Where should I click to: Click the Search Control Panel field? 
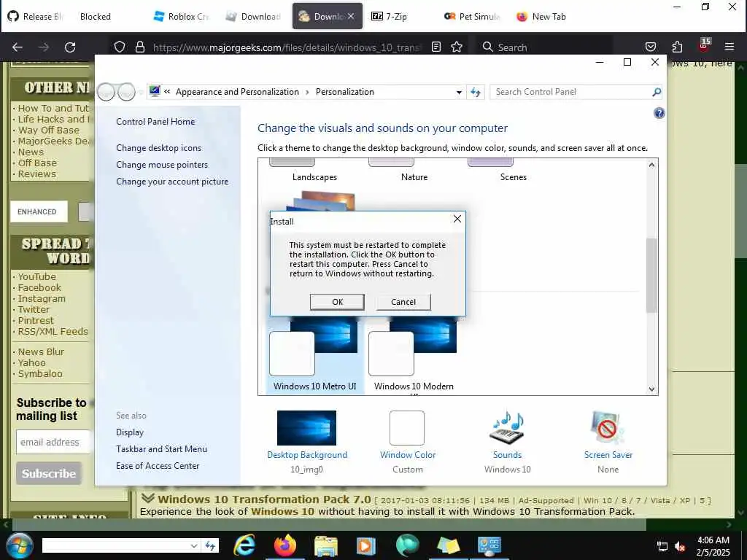click(x=570, y=92)
